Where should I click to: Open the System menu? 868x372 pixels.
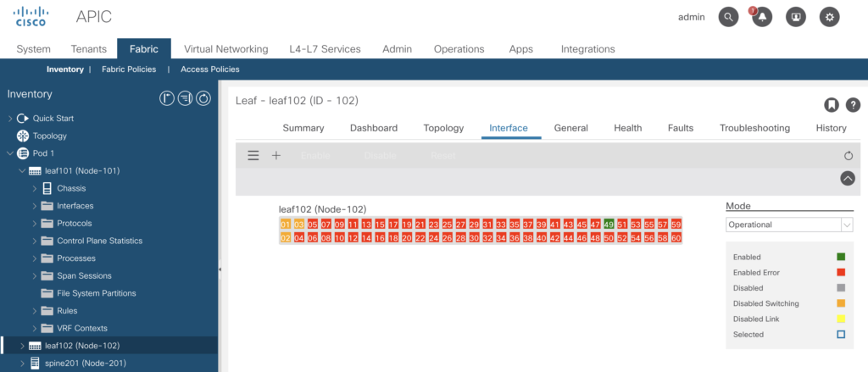click(33, 48)
